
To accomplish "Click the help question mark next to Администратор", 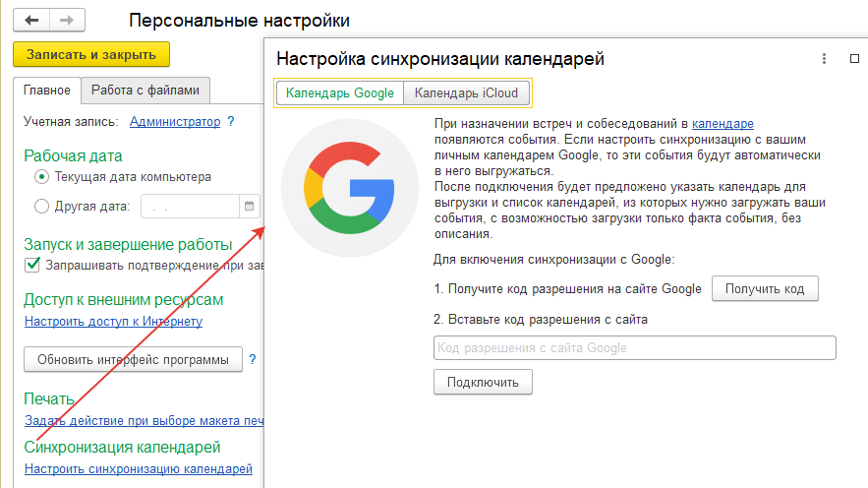I will tap(231, 121).
